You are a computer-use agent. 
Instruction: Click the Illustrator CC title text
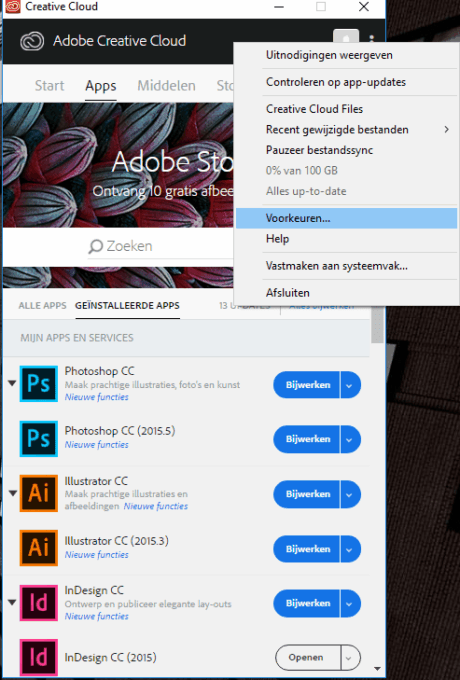96,481
